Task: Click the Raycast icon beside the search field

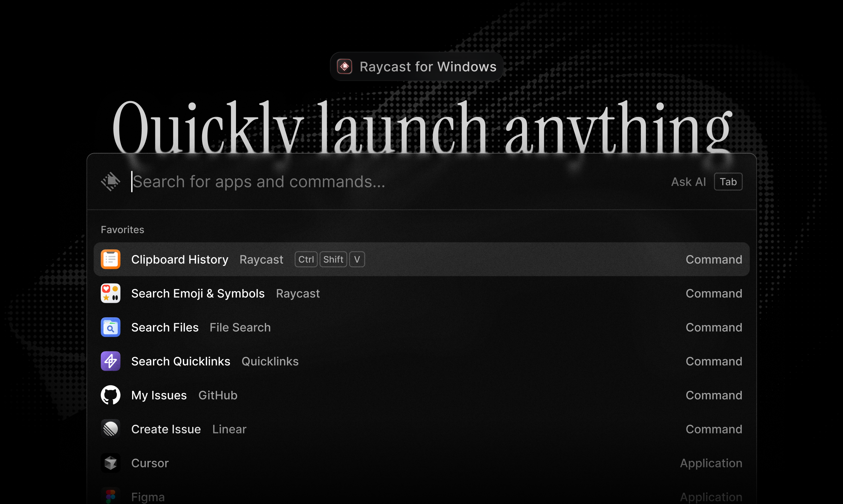Action: (111, 182)
